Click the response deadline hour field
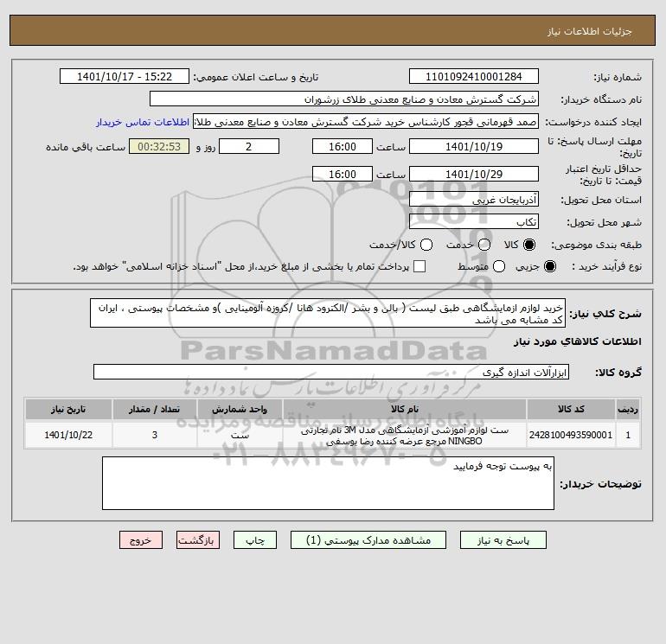This screenshot has height=644, width=666. point(343,146)
